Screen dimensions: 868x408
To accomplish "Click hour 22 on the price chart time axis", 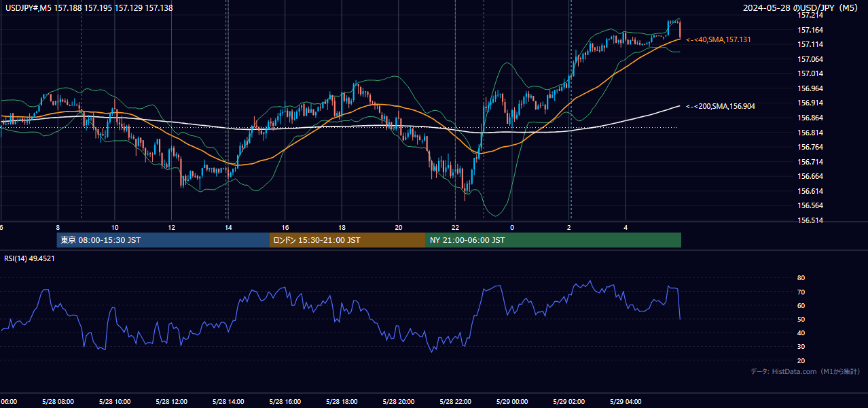I will pos(456,227).
